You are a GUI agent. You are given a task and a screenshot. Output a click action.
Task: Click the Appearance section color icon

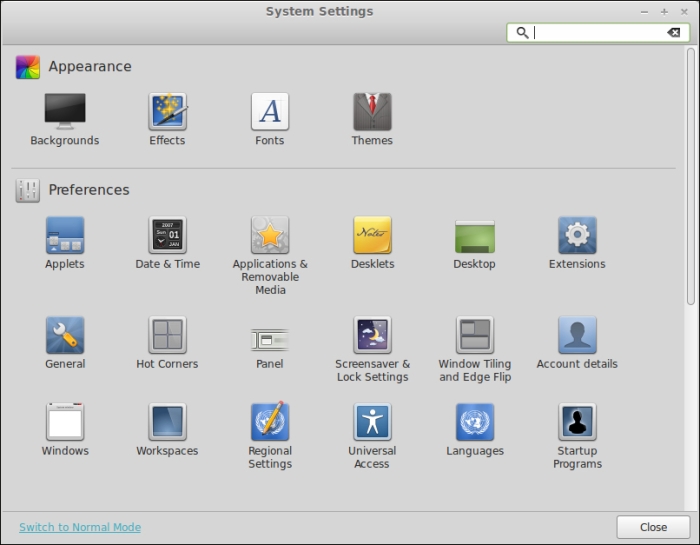(28, 67)
